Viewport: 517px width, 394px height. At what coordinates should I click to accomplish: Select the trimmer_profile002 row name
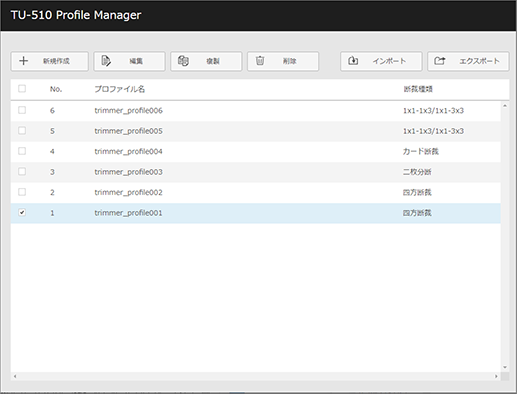[x=128, y=192]
